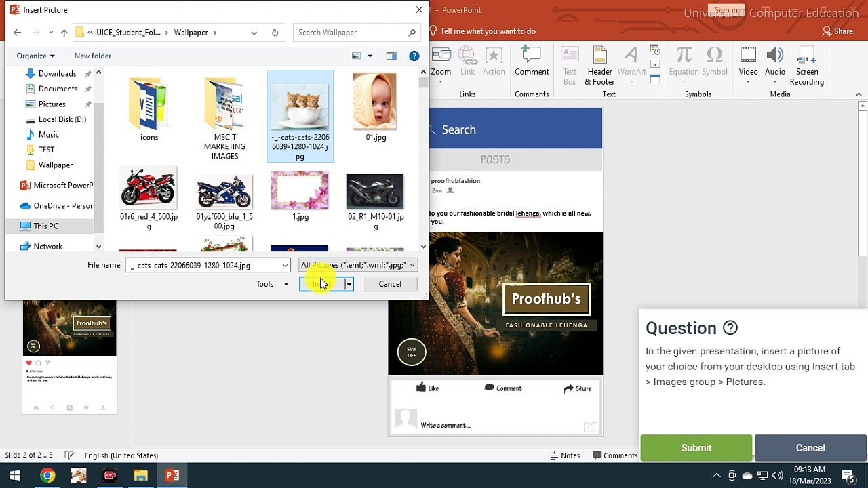Insert Symbol ribbon icon

pyautogui.click(x=714, y=62)
